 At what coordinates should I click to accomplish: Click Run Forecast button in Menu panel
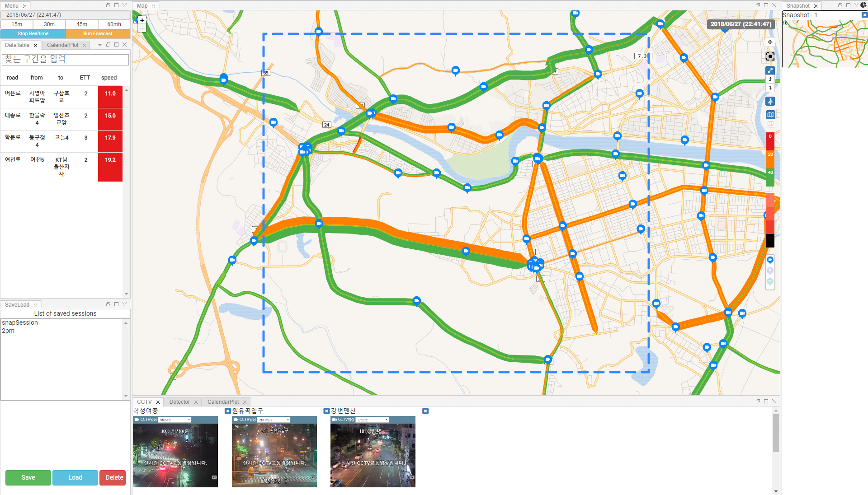tap(97, 33)
